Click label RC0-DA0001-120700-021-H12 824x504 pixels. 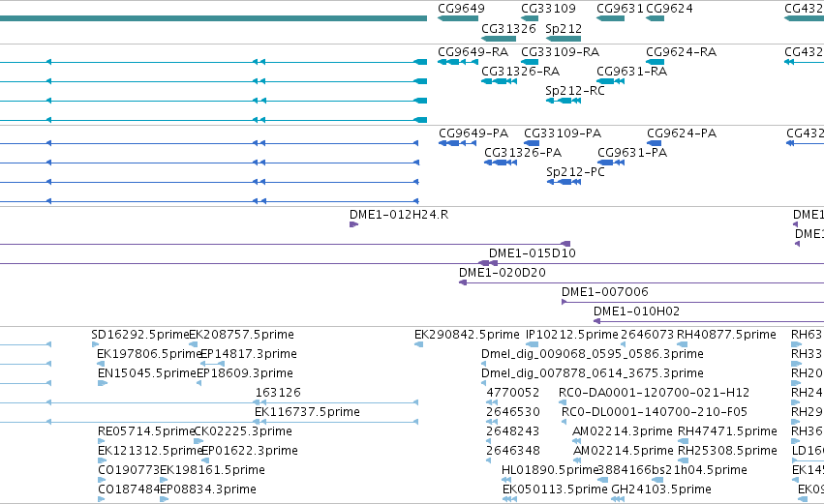click(x=654, y=393)
